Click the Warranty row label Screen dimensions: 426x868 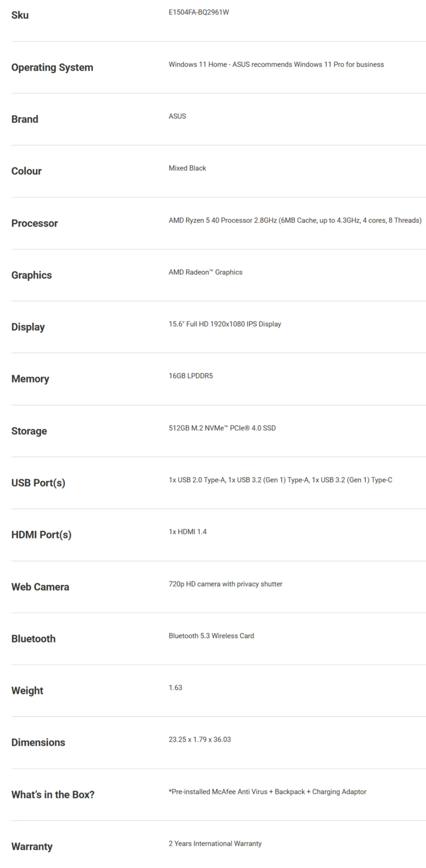32,847
